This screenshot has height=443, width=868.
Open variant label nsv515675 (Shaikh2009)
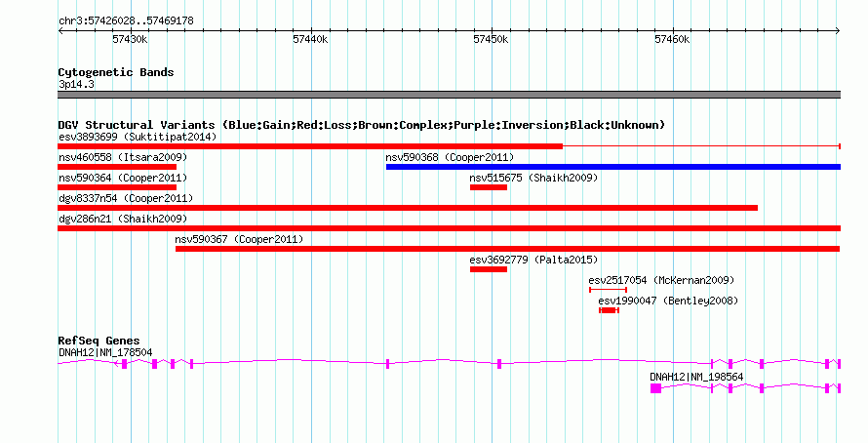[533, 178]
